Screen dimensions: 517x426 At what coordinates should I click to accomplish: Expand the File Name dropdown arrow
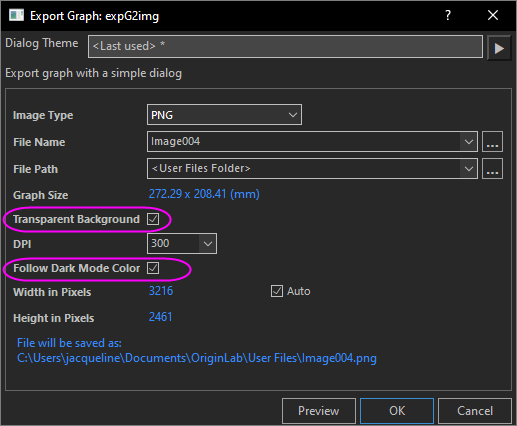pos(469,142)
